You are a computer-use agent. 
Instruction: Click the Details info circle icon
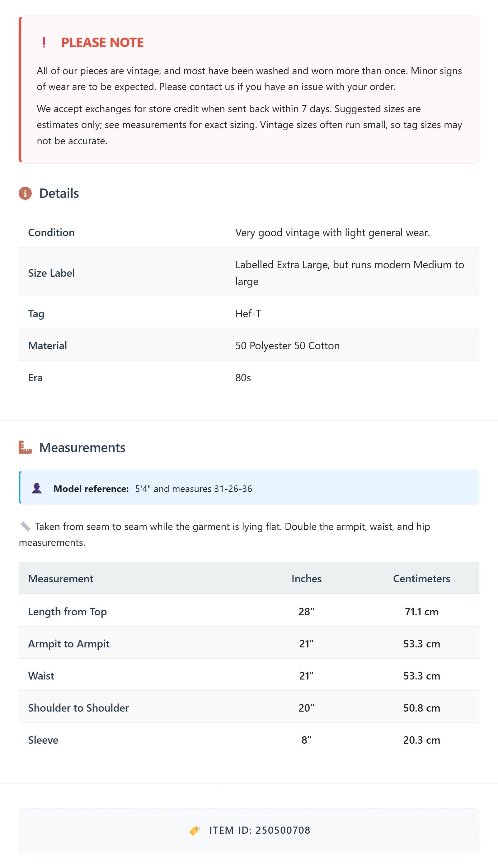point(25,193)
